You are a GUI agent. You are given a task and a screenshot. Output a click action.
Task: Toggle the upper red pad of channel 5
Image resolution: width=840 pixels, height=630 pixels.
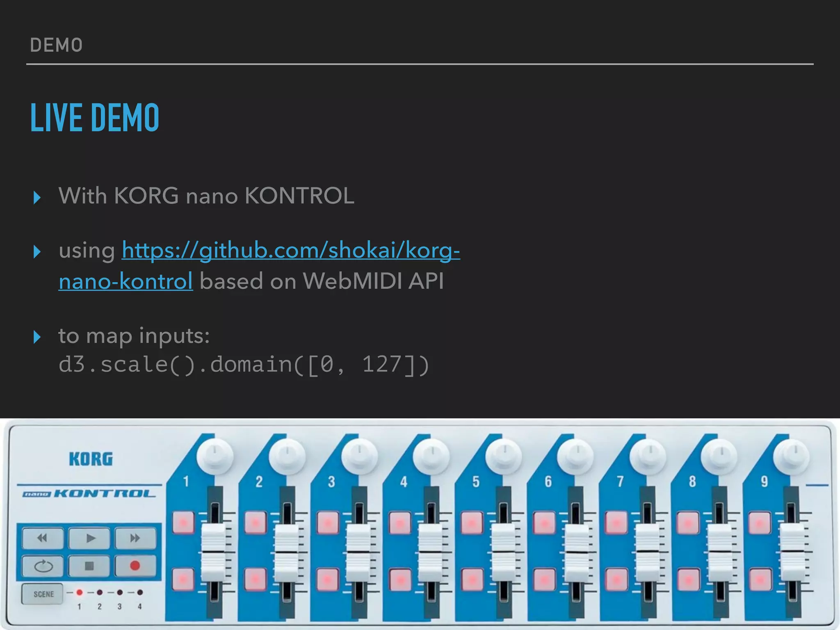click(472, 523)
